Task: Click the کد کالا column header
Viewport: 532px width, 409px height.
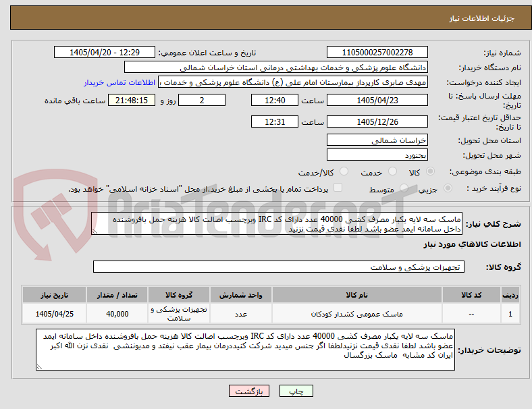Action: (x=472, y=295)
